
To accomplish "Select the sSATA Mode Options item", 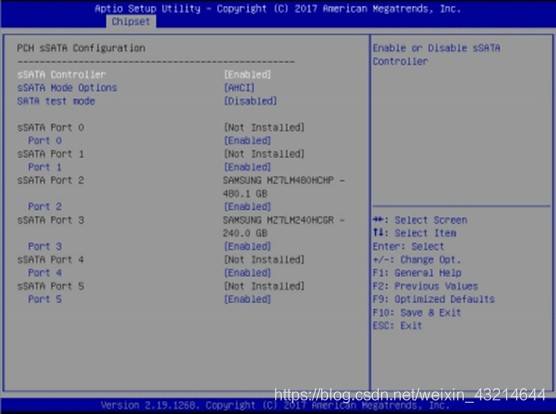I will (x=67, y=88).
